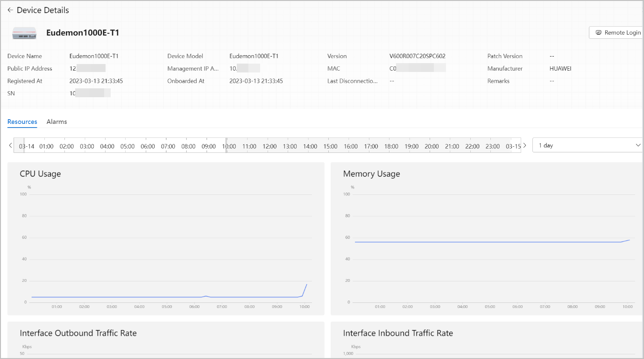Select the Resources tab

22,122
